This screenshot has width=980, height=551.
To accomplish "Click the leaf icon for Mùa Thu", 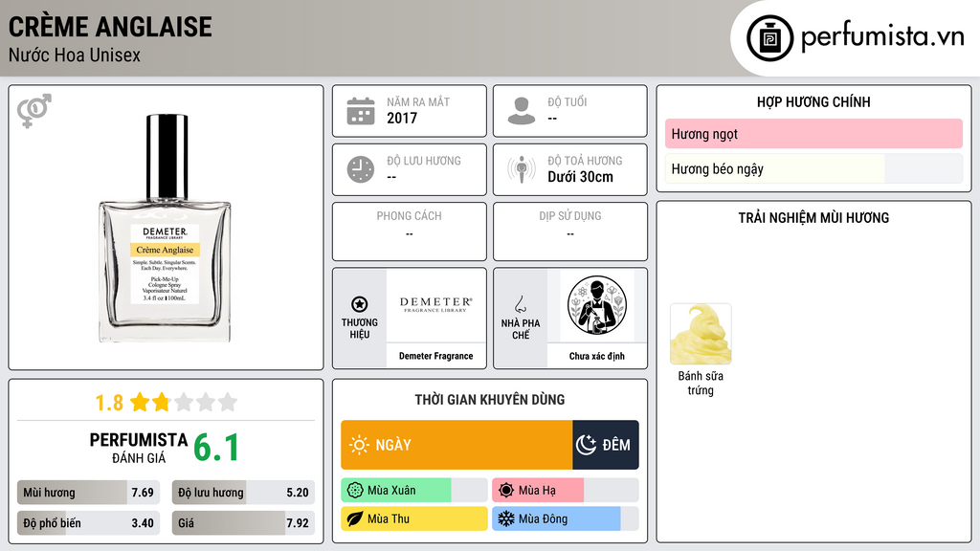I will (x=354, y=518).
